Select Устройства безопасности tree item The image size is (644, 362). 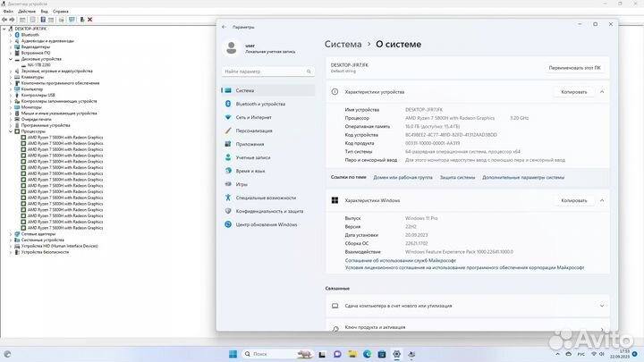point(46,252)
